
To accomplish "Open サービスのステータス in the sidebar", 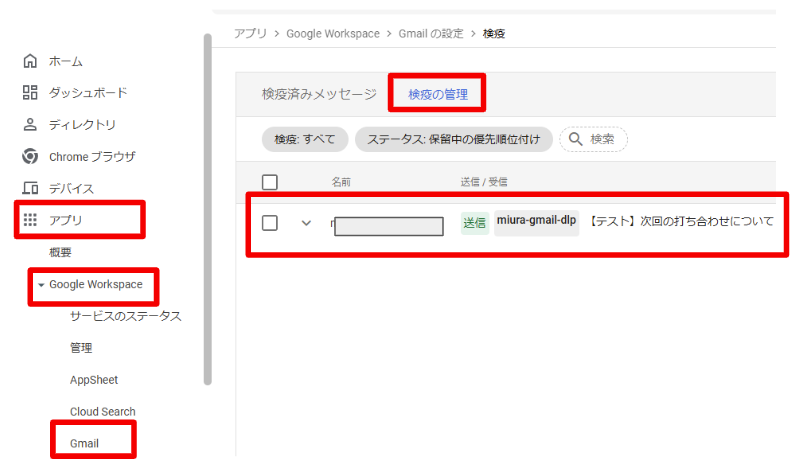I will 126,316.
